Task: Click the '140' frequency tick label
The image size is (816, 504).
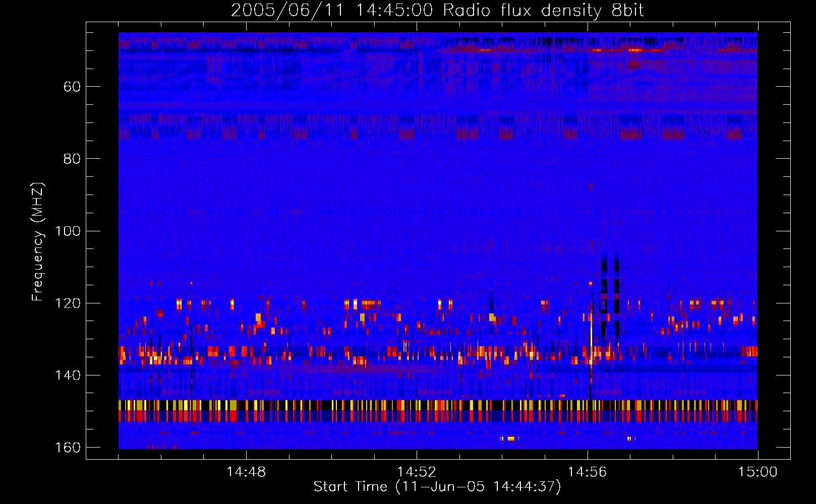Action: [68, 375]
